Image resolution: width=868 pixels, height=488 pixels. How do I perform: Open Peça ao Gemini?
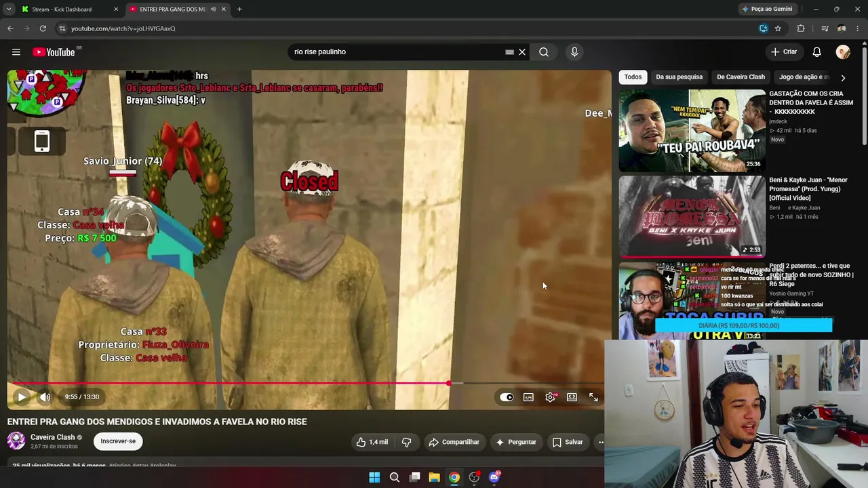pyautogui.click(x=768, y=9)
